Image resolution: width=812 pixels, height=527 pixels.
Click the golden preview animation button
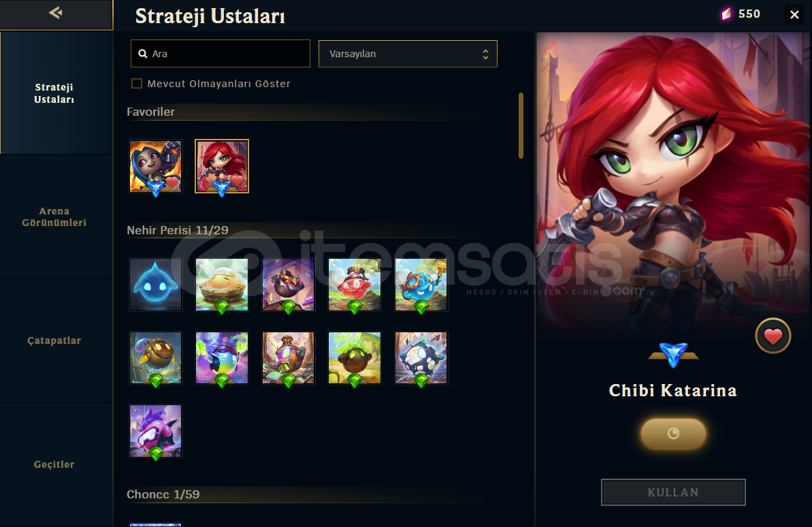(673, 433)
